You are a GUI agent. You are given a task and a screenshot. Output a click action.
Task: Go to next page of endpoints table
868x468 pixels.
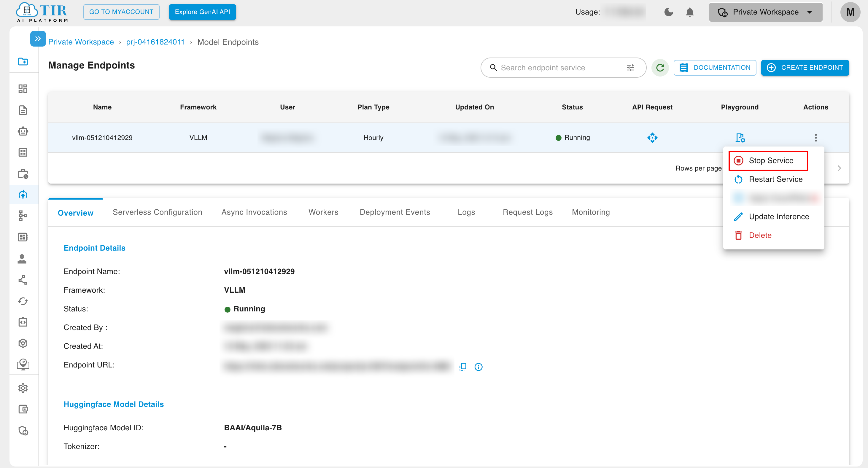click(839, 168)
